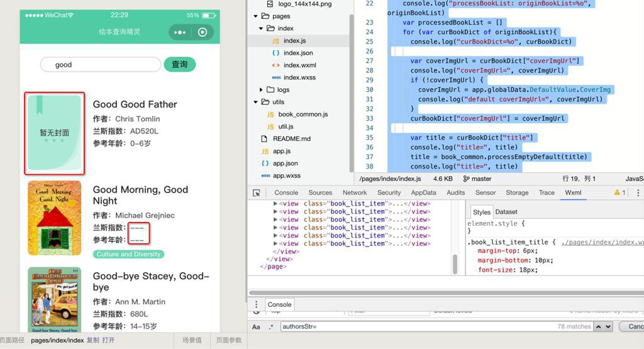Toggle the Aa match case option
Image resolution: width=644 pixels, height=349 pixels.
coord(256,327)
